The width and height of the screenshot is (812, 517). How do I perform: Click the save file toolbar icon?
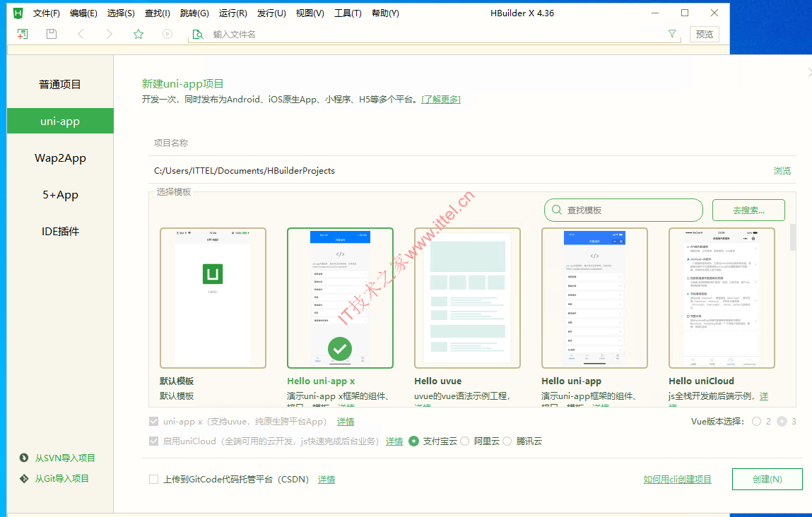(52, 34)
